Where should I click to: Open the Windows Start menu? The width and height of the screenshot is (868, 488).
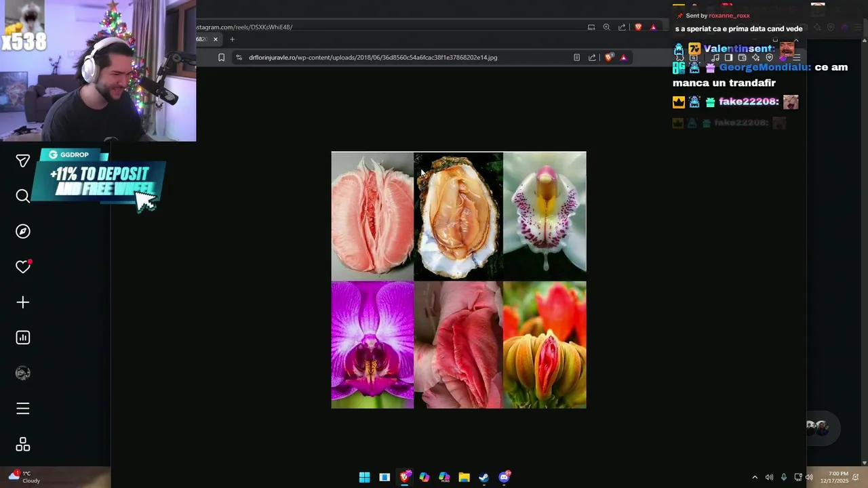pos(364,477)
